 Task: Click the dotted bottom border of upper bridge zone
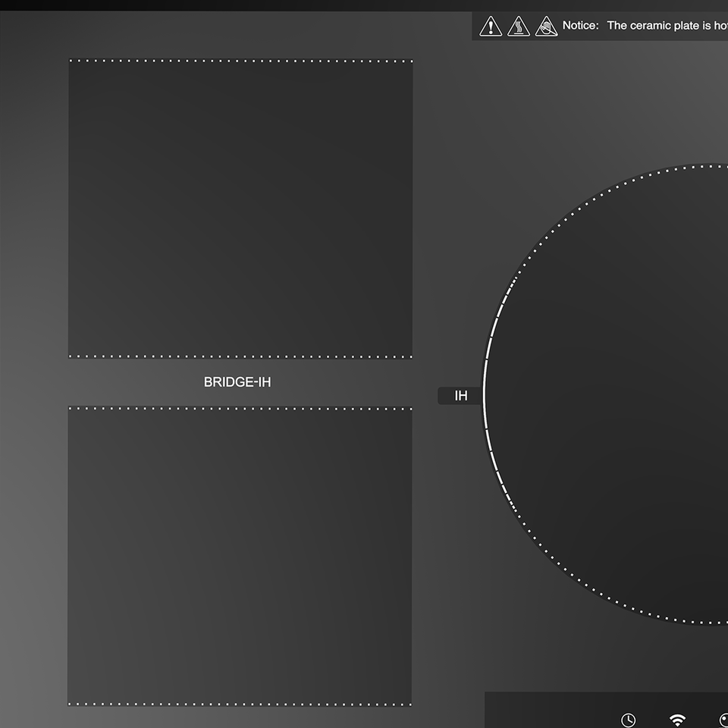tap(240, 356)
